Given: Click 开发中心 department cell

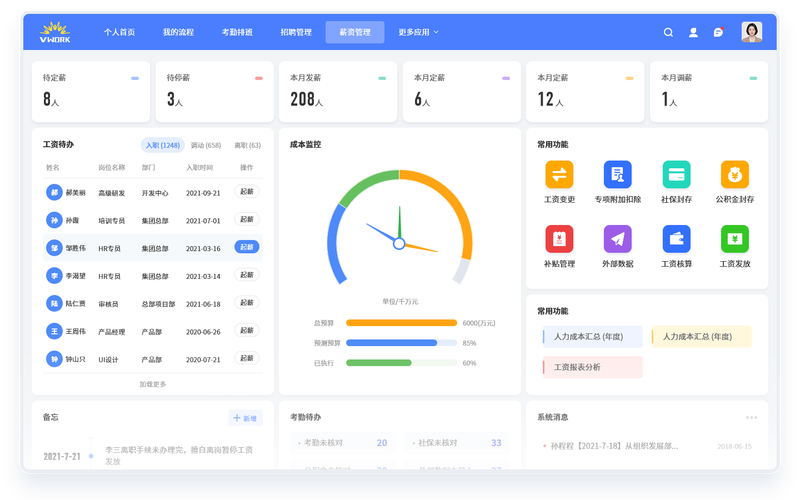Looking at the screenshot, I should 155,193.
